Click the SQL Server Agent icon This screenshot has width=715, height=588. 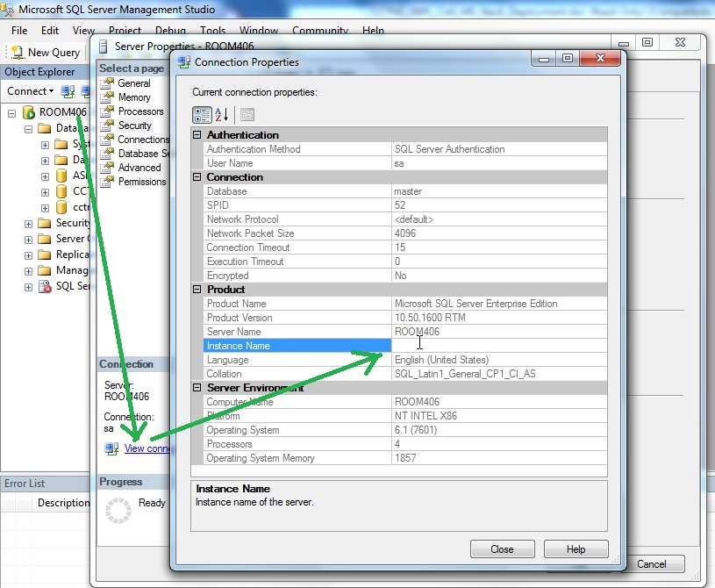[45, 286]
